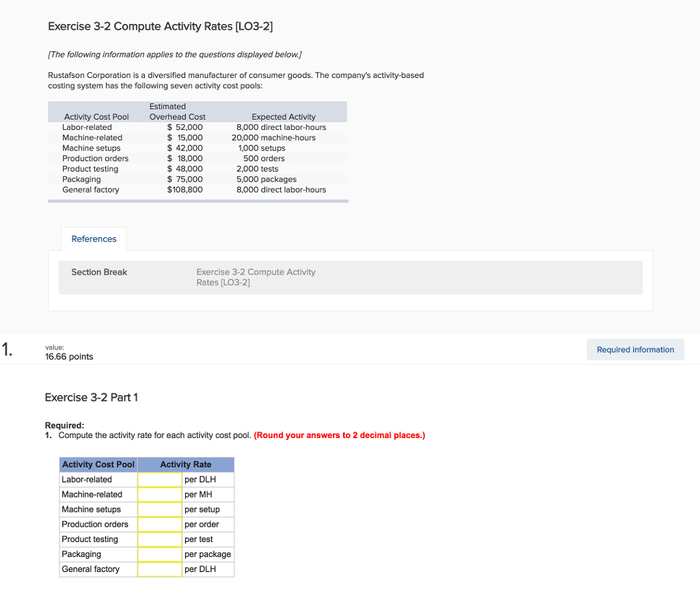This screenshot has width=700, height=598.
Task: Click the Product testing rate input field
Action: click(x=159, y=540)
